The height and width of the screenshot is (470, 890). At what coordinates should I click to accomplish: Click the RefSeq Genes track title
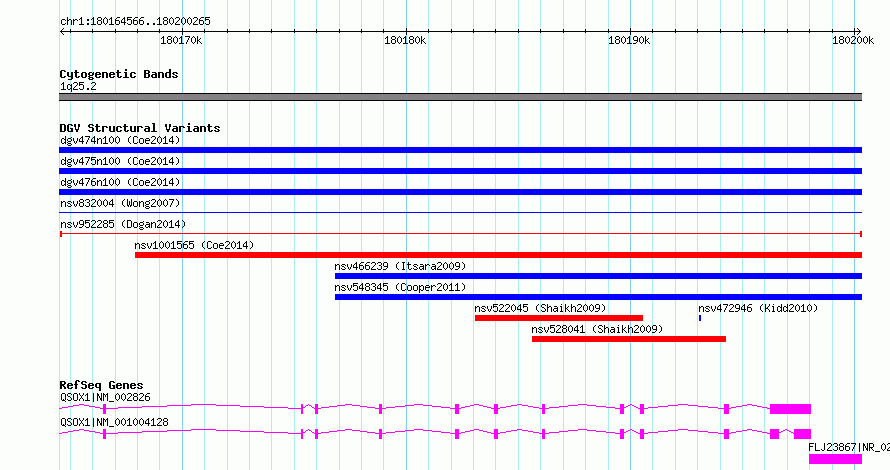point(101,385)
